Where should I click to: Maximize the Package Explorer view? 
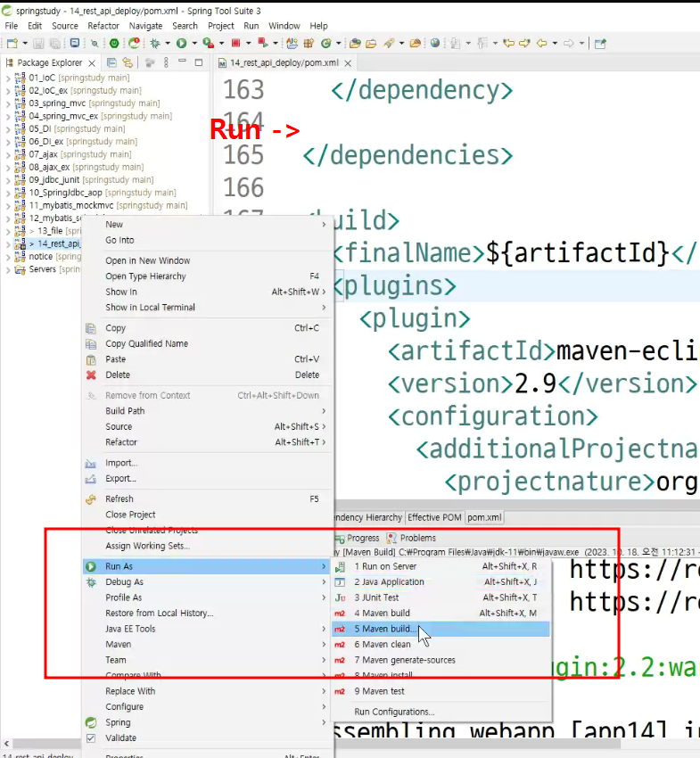tap(199, 62)
